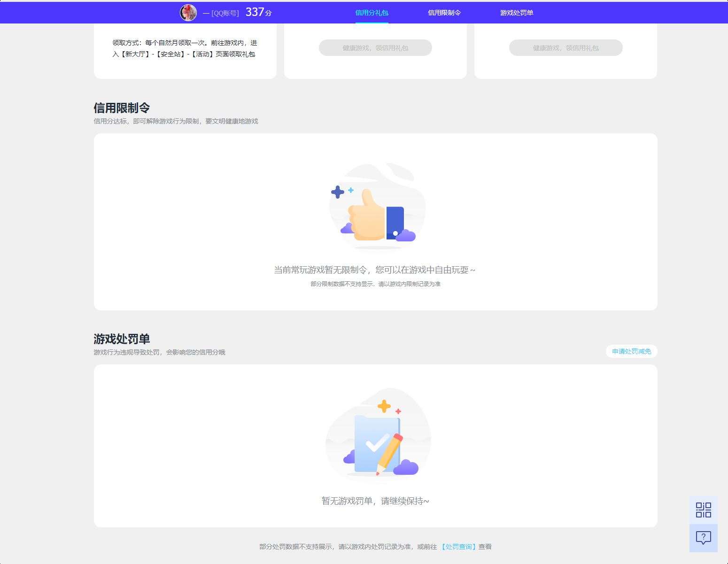Image resolution: width=728 pixels, height=564 pixels.
Task: Click the 信用限制令 section heading
Action: pyautogui.click(x=122, y=108)
